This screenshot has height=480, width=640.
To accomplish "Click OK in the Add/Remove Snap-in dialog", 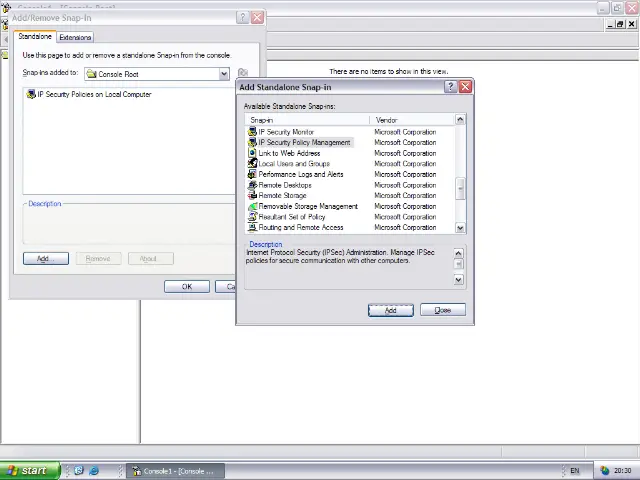I will (x=187, y=287).
